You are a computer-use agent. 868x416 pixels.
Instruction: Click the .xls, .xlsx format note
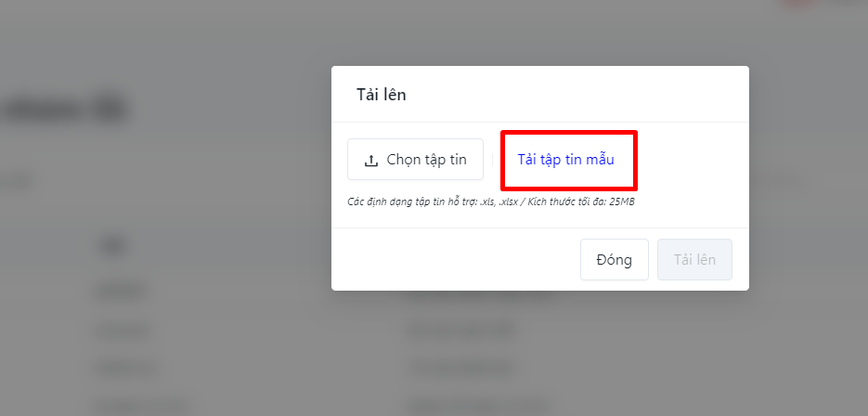(499, 201)
